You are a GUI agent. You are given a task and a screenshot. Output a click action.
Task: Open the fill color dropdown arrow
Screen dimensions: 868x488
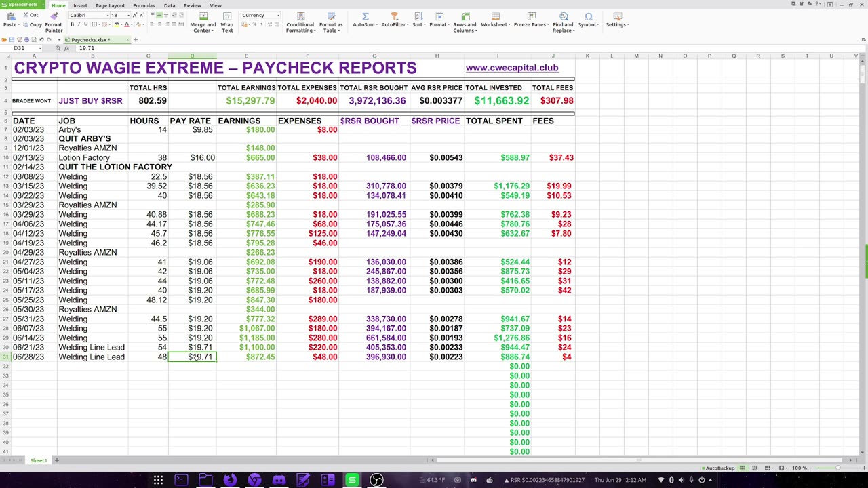point(121,24)
